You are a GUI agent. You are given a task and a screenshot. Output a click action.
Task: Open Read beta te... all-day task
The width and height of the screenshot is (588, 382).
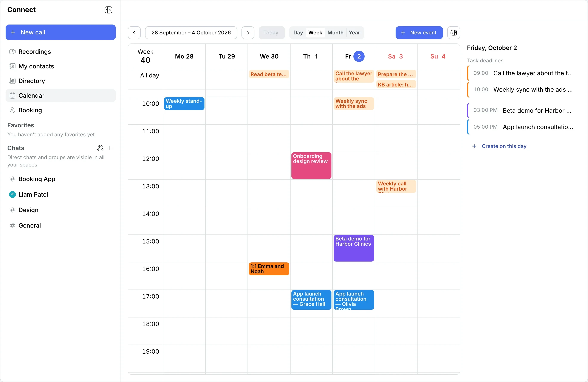coord(269,74)
